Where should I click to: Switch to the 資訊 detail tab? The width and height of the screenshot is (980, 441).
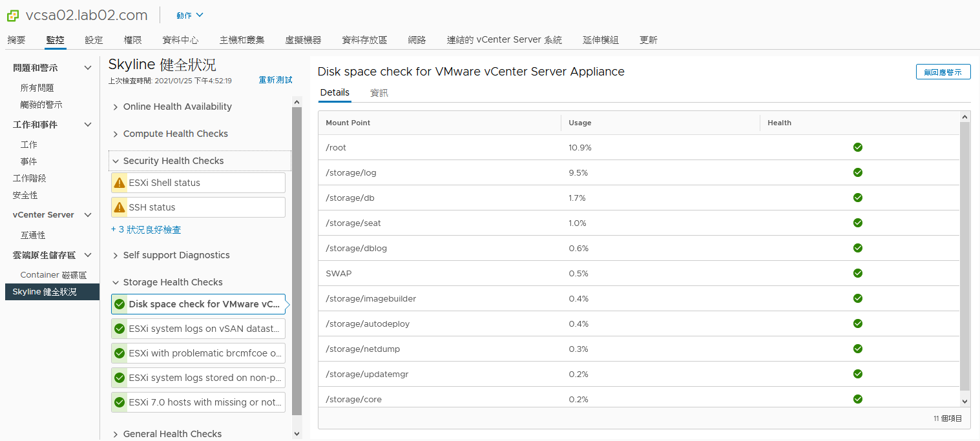(379, 93)
